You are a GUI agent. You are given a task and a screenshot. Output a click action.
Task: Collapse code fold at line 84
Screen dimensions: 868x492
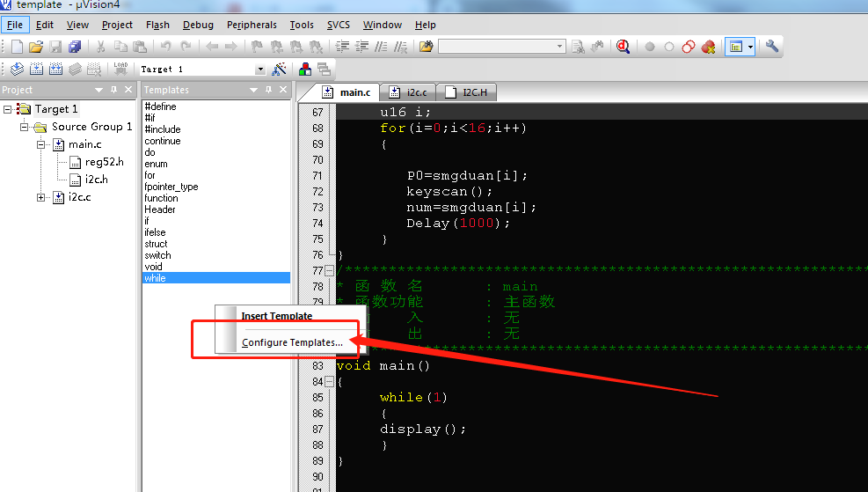pos(330,382)
